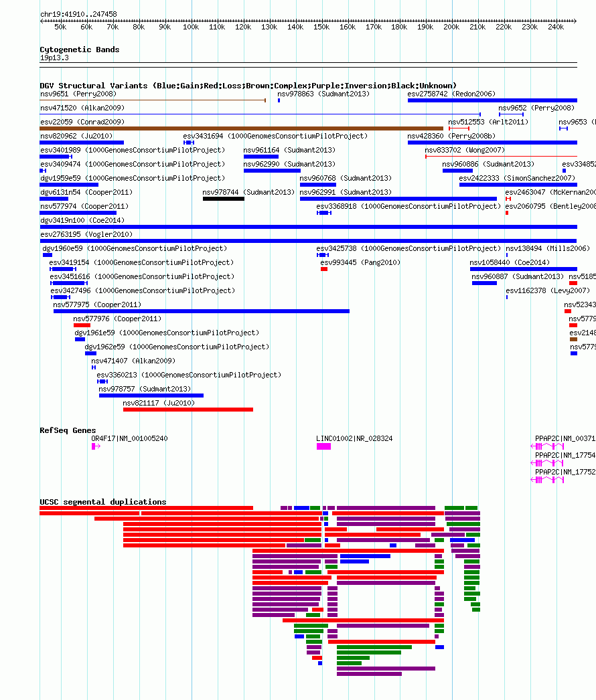This screenshot has height=700, width=596.
Task: Select OR4F17|NM_001005240 gene label
Action: click(129, 439)
